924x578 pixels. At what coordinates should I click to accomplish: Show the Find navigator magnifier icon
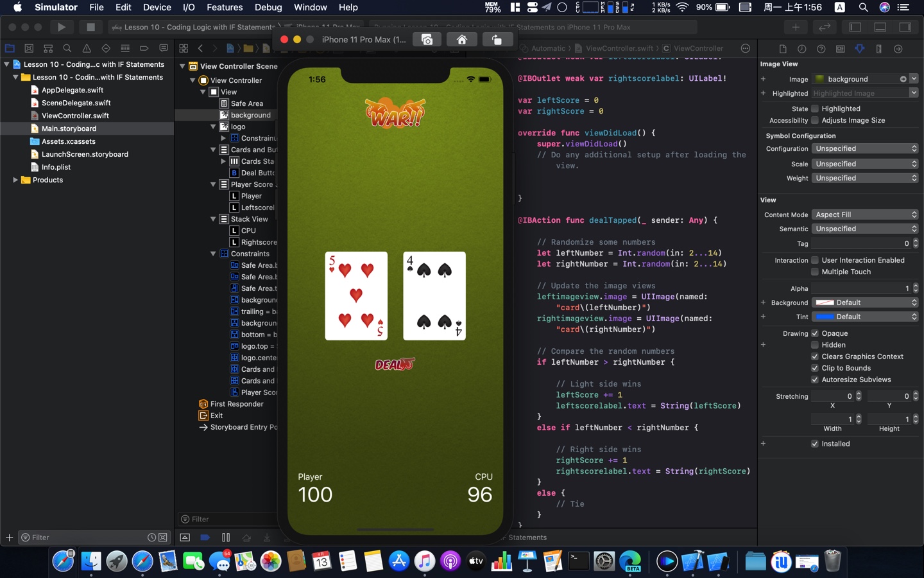[67, 49]
